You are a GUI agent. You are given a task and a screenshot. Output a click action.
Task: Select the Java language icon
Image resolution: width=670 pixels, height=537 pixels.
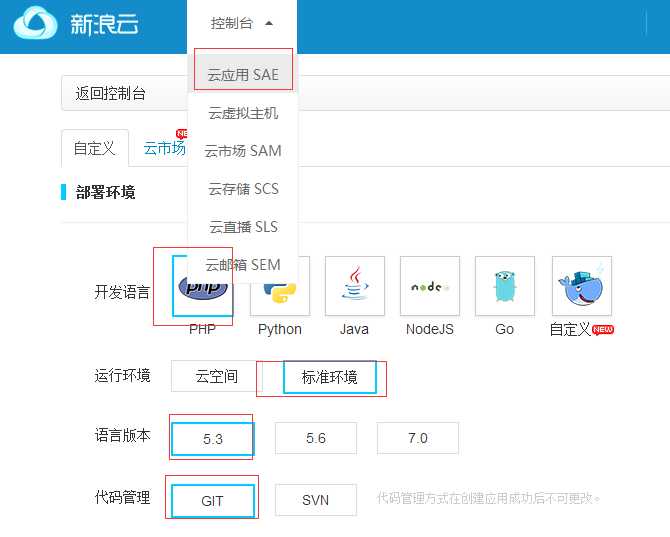tap(355, 286)
